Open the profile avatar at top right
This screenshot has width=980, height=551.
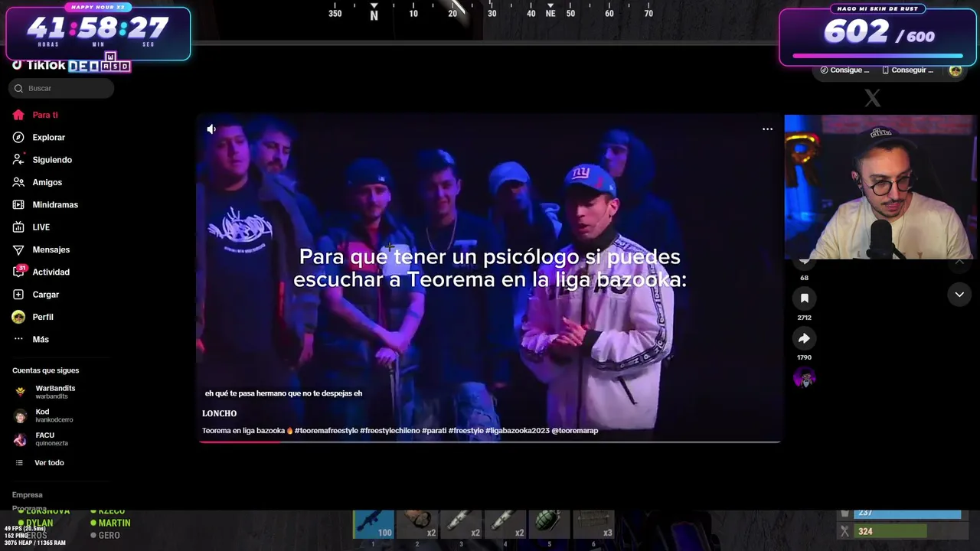[955, 70]
